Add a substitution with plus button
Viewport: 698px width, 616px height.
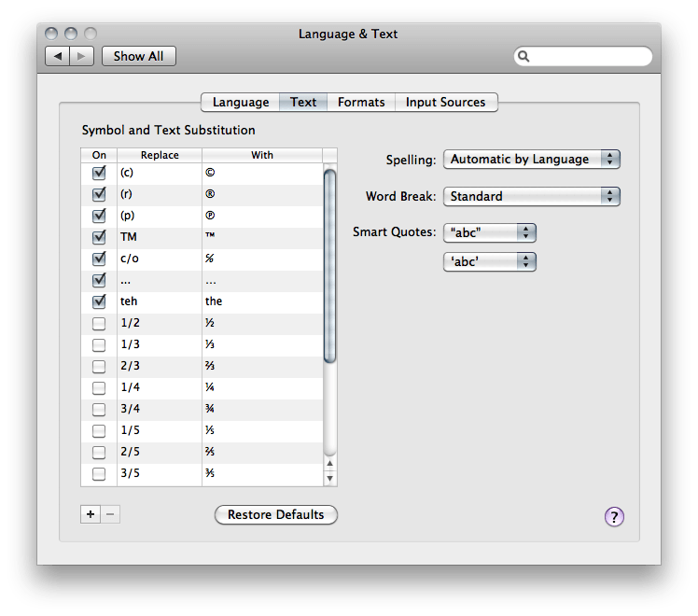pyautogui.click(x=91, y=514)
